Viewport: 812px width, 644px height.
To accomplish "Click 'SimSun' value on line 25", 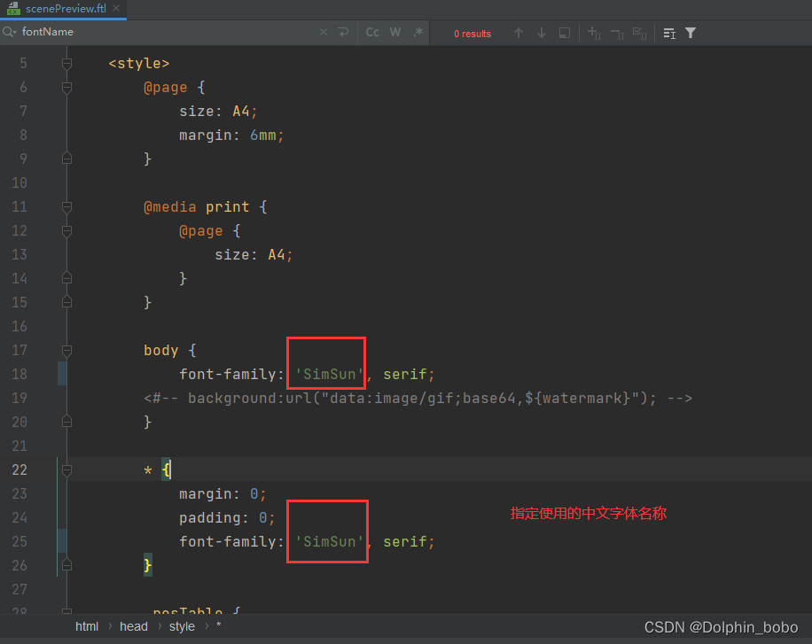I will pyautogui.click(x=330, y=541).
